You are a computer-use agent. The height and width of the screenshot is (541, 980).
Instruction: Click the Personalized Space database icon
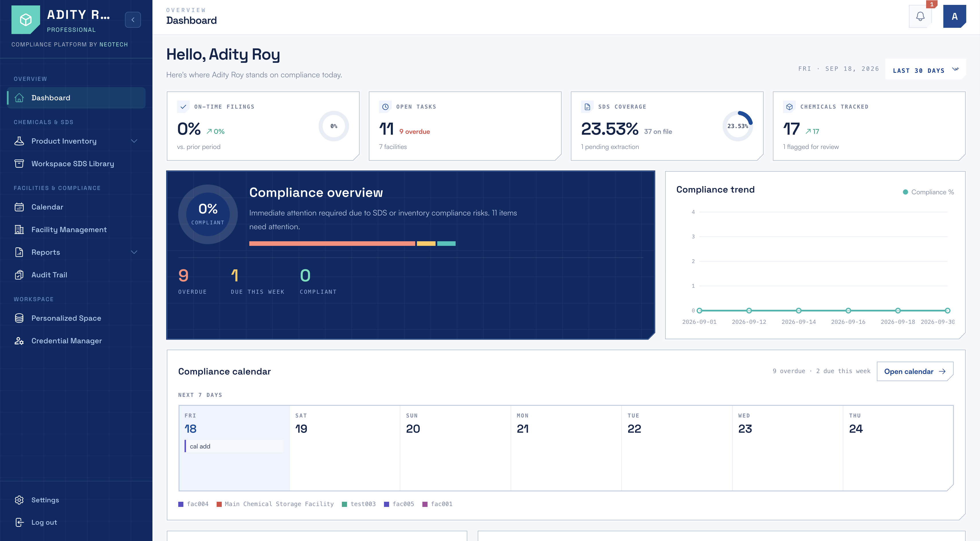(19, 318)
